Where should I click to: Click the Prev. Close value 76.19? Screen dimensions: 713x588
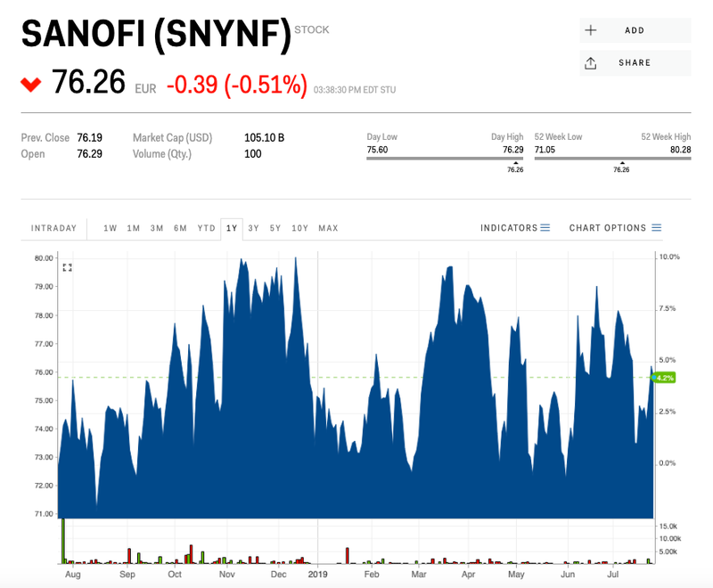[x=90, y=138]
